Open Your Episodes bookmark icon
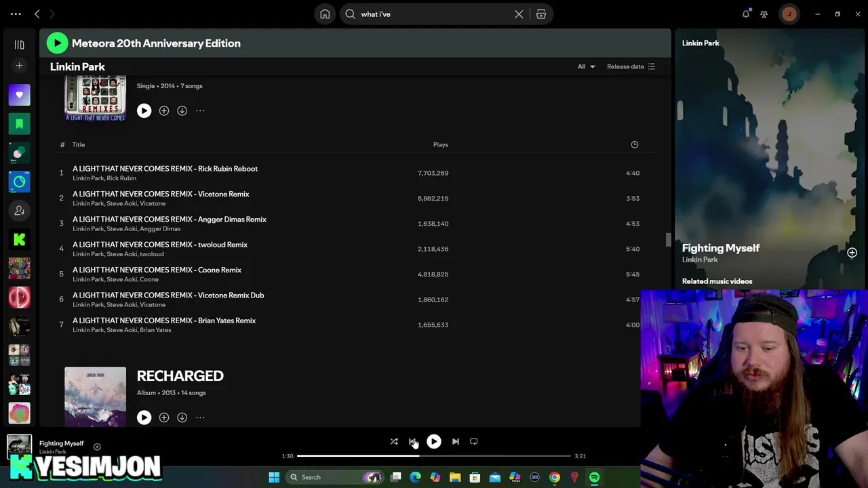 point(19,124)
